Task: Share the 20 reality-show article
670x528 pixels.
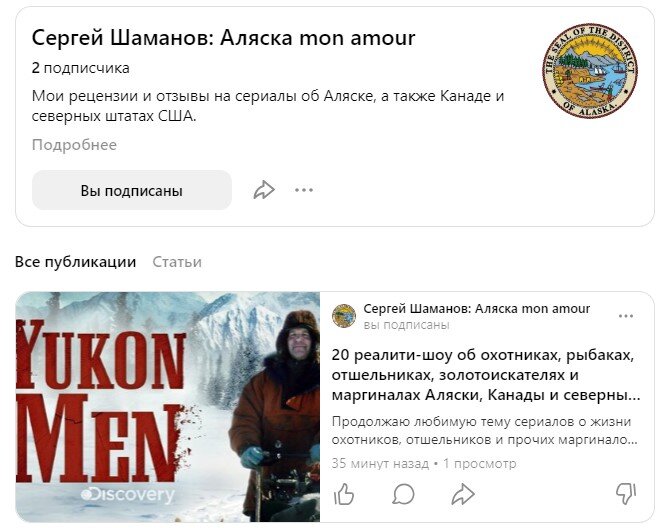Action: pyautogui.click(x=463, y=494)
